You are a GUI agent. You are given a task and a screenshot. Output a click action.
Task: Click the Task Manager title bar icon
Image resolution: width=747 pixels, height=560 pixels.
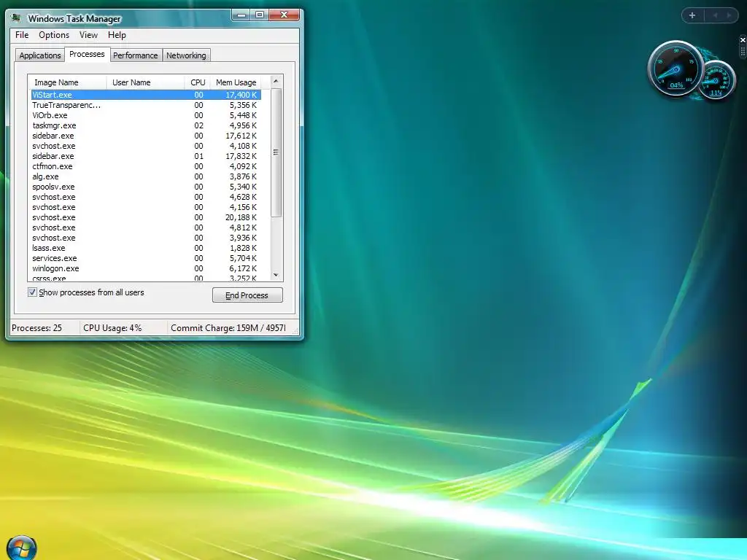16,18
